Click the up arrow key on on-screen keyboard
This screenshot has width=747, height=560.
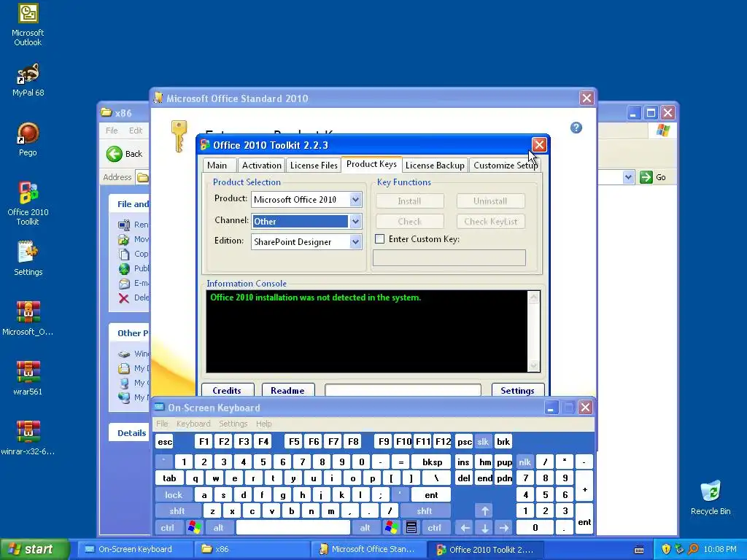484,511
